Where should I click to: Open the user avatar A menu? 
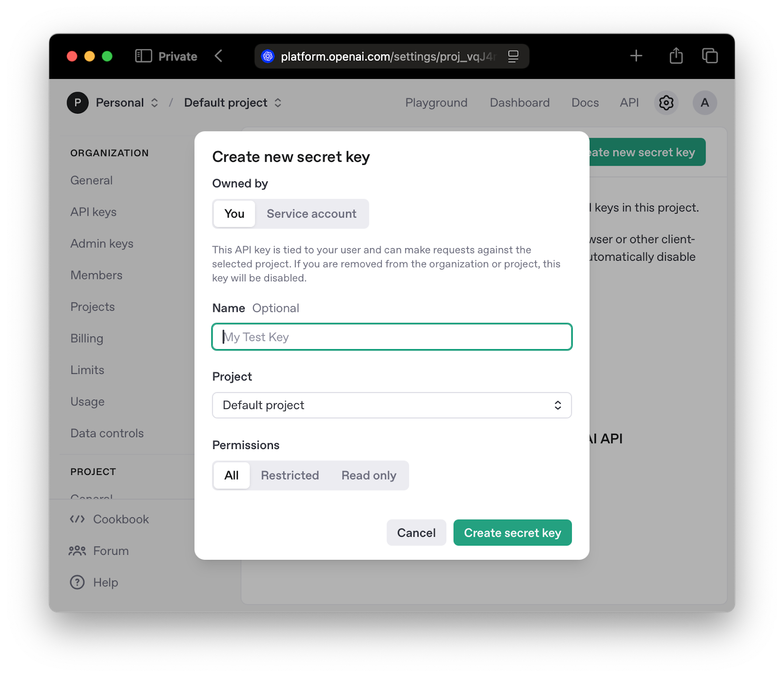click(x=705, y=102)
